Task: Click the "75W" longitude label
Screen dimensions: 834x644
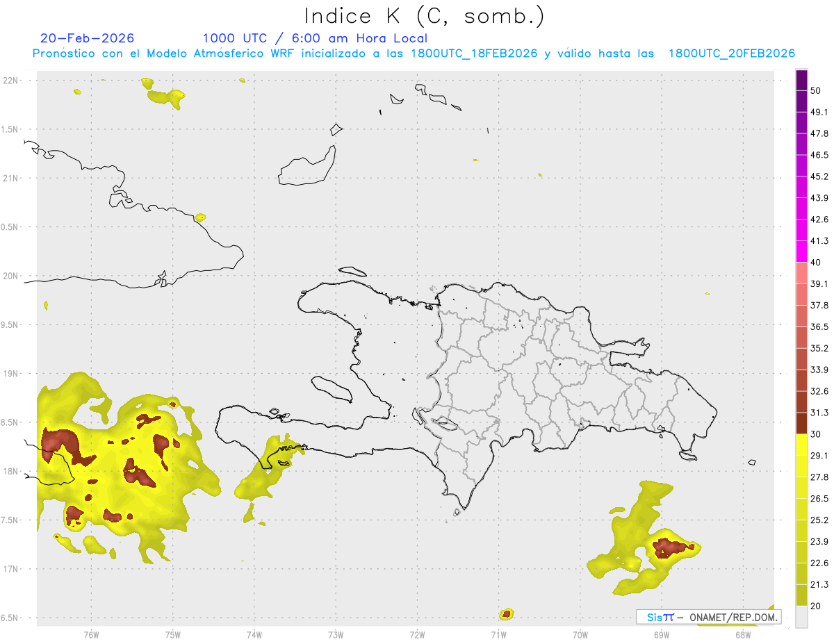Action: pos(172,635)
